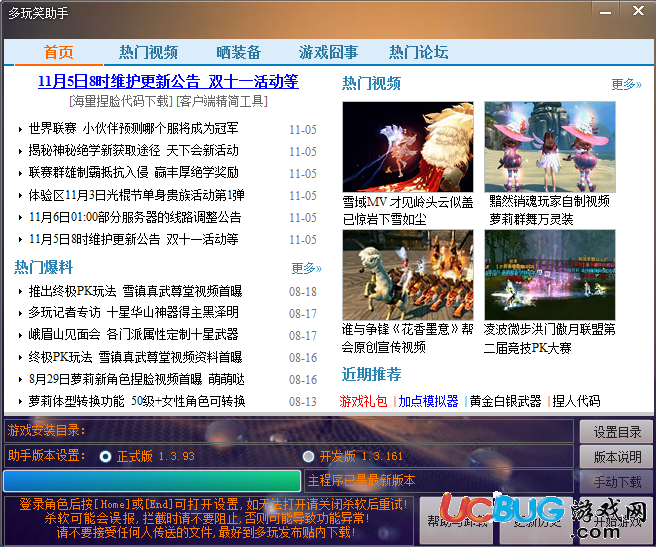
Task: Click 加点模拟器 link
Action: coord(428,401)
